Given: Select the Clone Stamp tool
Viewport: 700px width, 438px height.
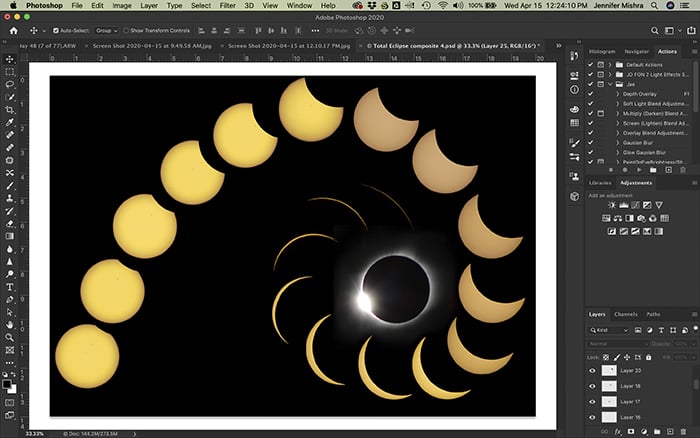Looking at the screenshot, I should pyautogui.click(x=9, y=198).
